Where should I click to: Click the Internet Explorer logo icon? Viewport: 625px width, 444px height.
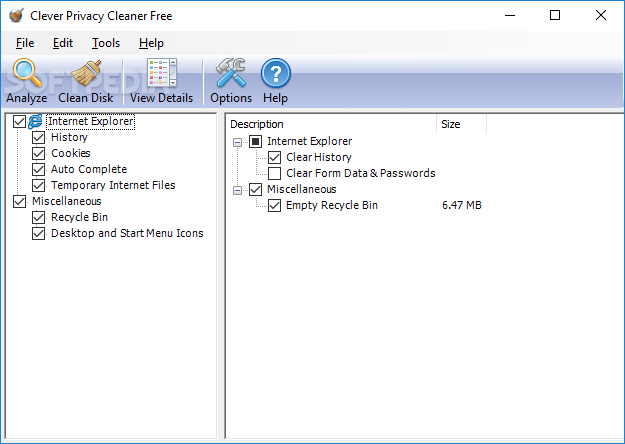(x=35, y=121)
